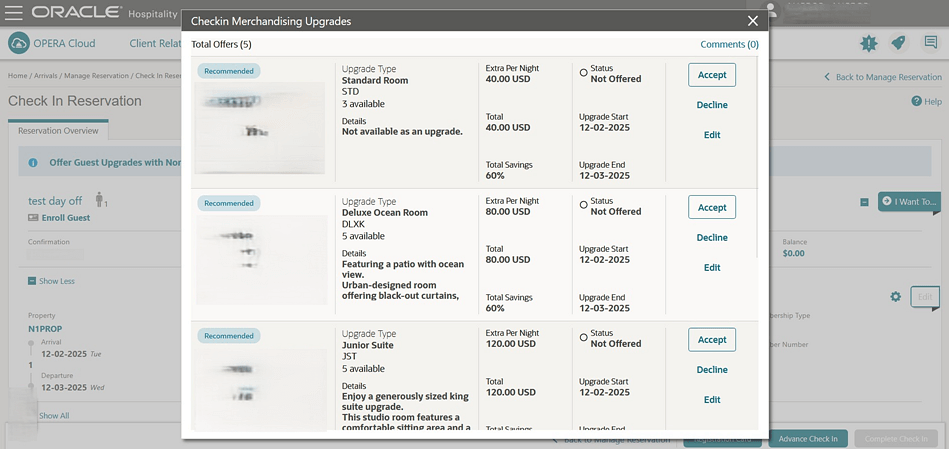Close the Checkin Merchandising Upgrades dialog
The height and width of the screenshot is (449, 949).
click(x=752, y=21)
